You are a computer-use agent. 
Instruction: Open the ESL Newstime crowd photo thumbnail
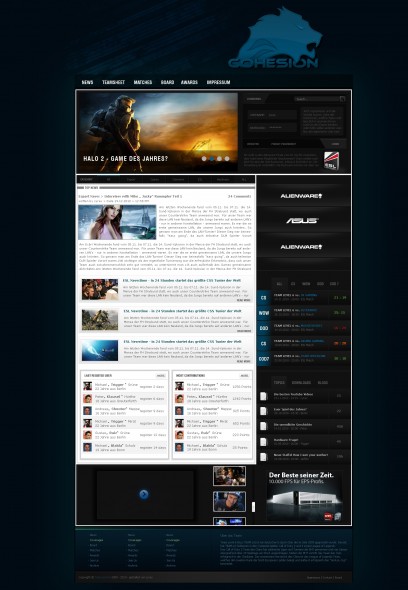(x=100, y=289)
